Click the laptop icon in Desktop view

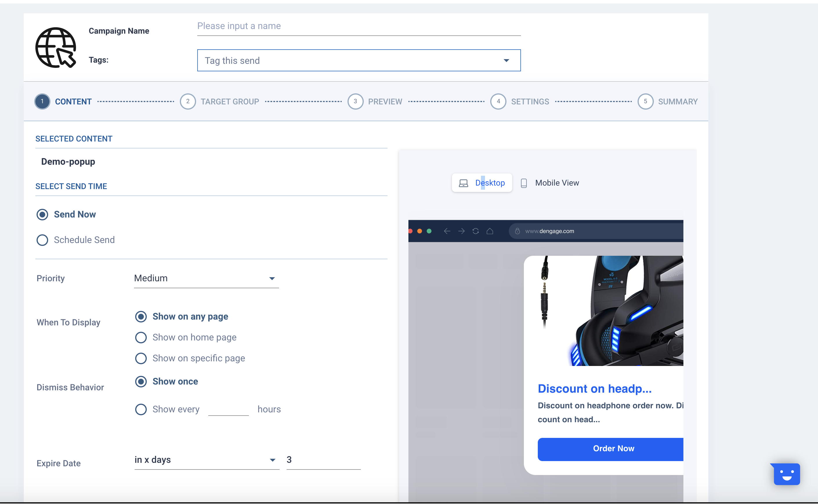(463, 183)
